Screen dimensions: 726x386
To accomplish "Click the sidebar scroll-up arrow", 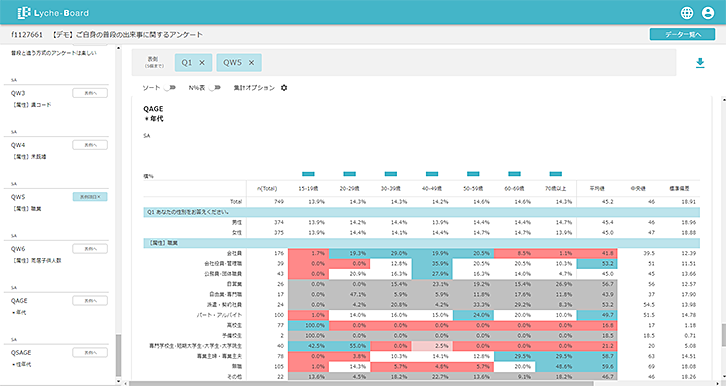I will click(118, 48).
